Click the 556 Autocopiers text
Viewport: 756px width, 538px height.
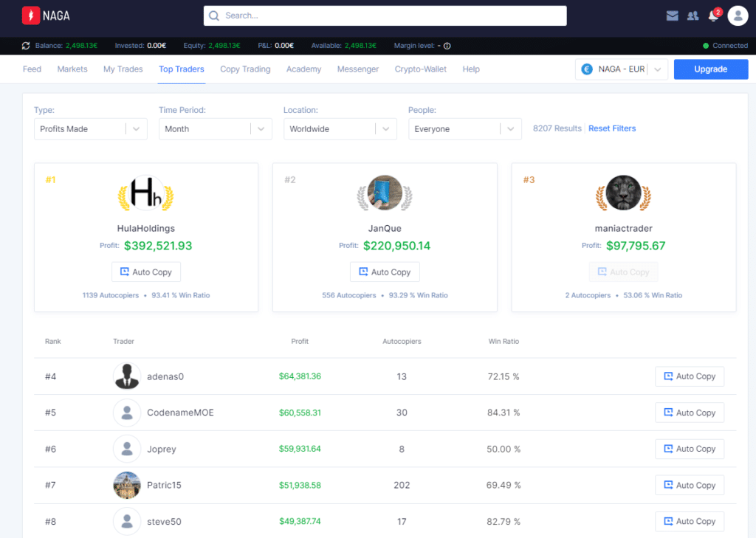pos(349,295)
